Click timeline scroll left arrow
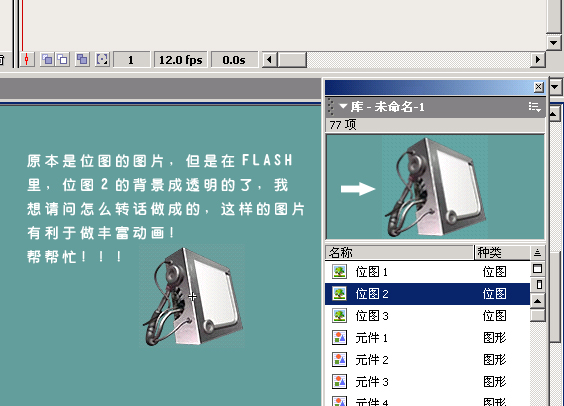Screen dimensions: 564x406 [x=270, y=59]
